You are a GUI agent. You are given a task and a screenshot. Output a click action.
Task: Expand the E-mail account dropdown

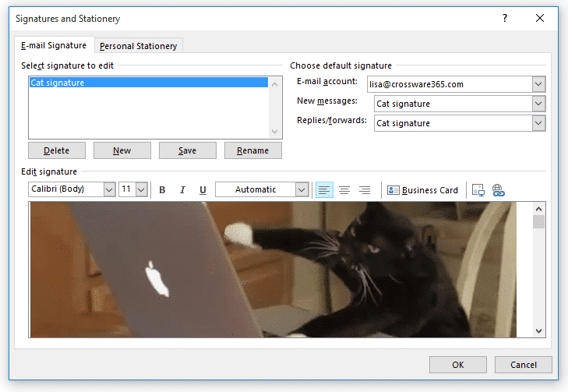[538, 84]
